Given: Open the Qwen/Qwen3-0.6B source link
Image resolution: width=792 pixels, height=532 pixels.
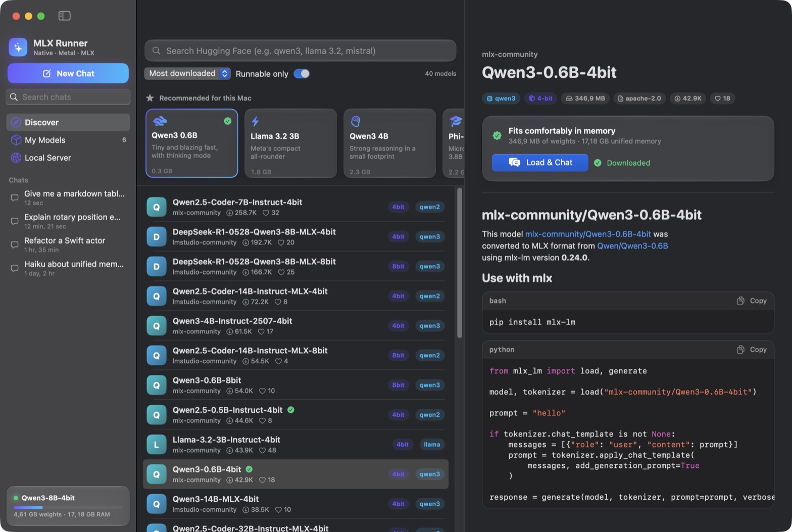Looking at the screenshot, I should (632, 246).
